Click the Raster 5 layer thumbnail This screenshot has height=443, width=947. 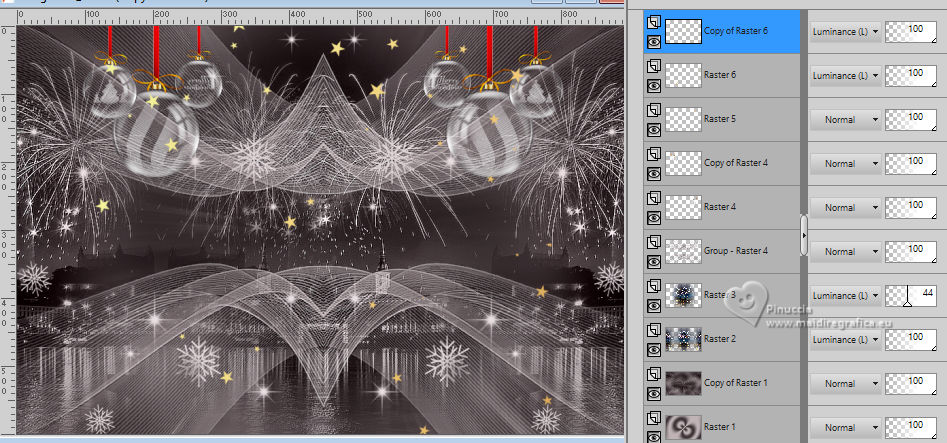click(x=683, y=120)
